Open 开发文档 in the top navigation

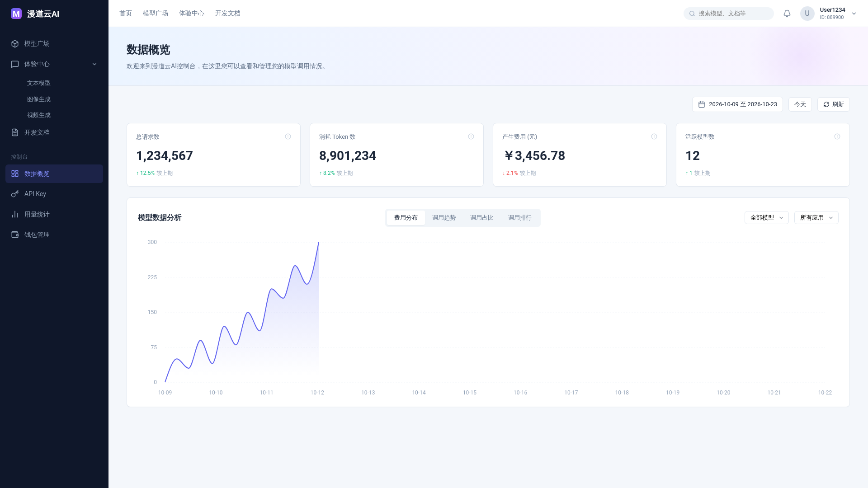(228, 14)
